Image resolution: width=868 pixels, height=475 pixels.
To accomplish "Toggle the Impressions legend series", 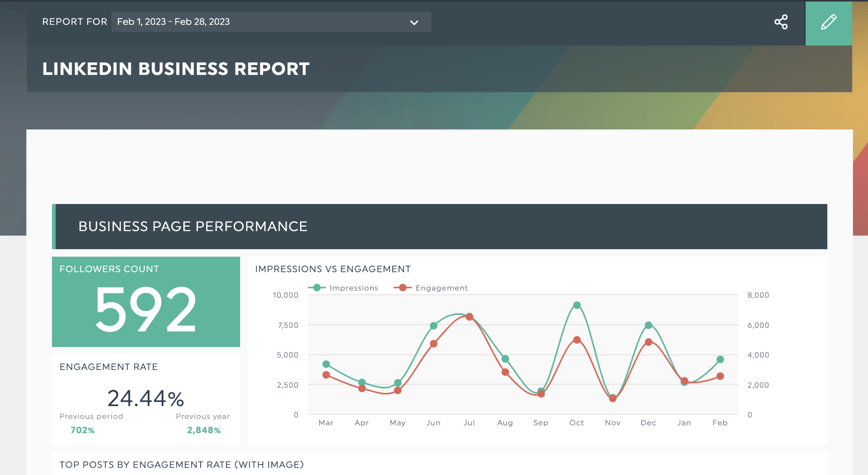I will point(343,288).
